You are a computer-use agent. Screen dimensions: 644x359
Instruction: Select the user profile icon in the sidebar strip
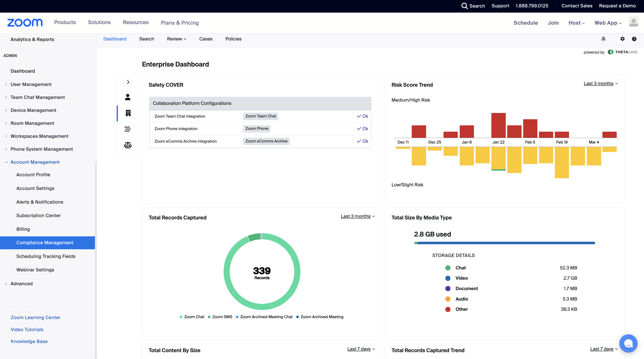click(127, 97)
